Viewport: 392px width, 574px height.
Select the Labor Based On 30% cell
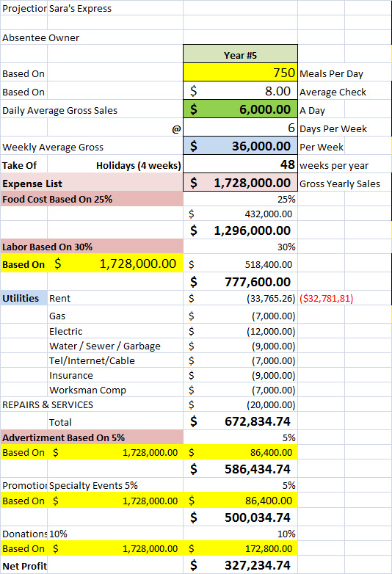(x=92, y=247)
